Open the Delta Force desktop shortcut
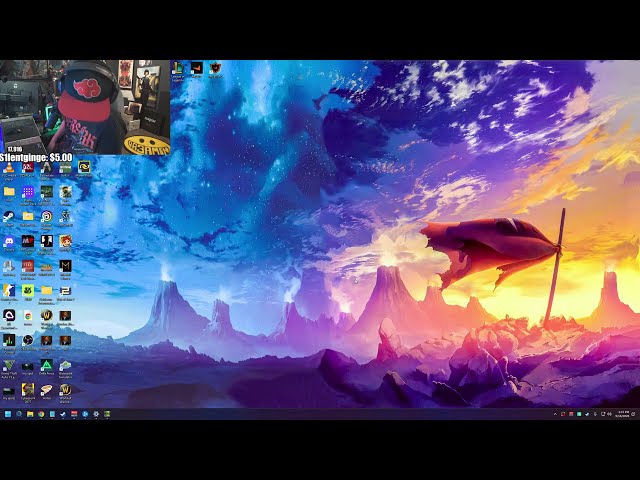Screen dimensions: 640x480 pyautogui.click(x=47, y=365)
